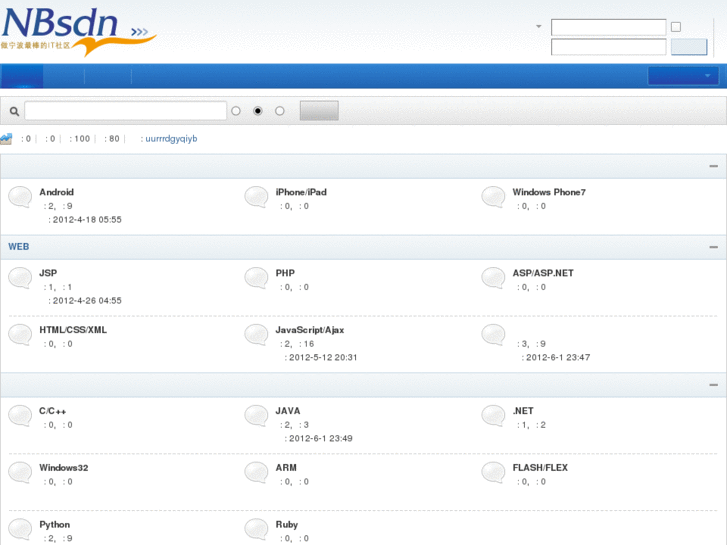Click the speech bubble icon beside Android
This screenshot has width=727, height=545.
(x=20, y=197)
